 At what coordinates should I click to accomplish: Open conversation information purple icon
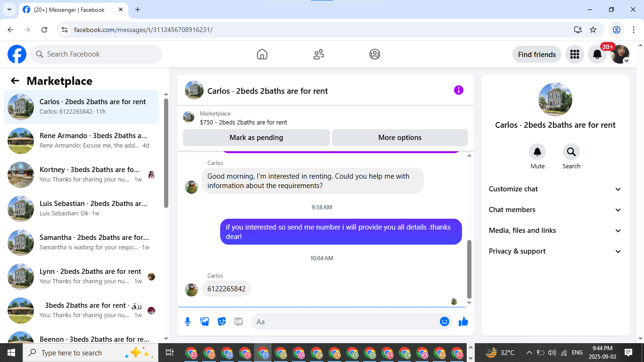[459, 90]
